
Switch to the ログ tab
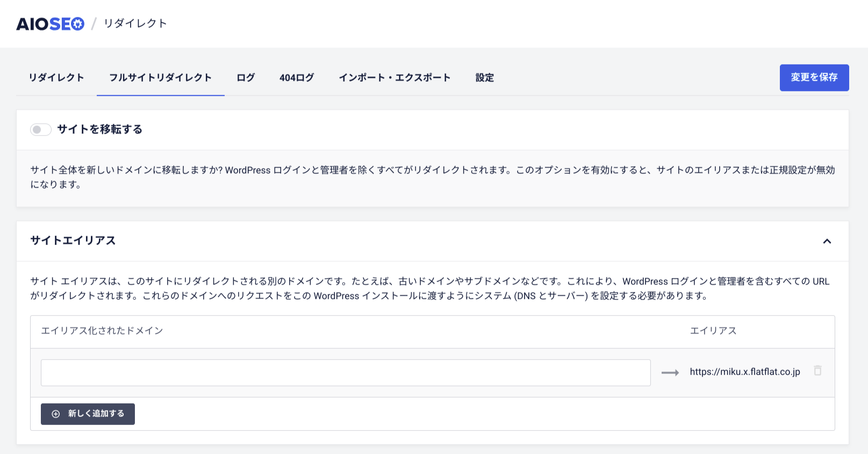coord(246,78)
